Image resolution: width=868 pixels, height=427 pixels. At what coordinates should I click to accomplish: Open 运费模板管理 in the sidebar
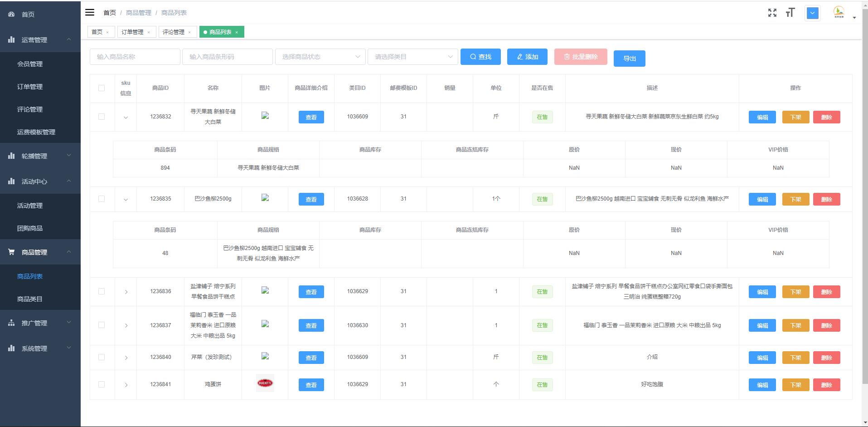pos(40,132)
